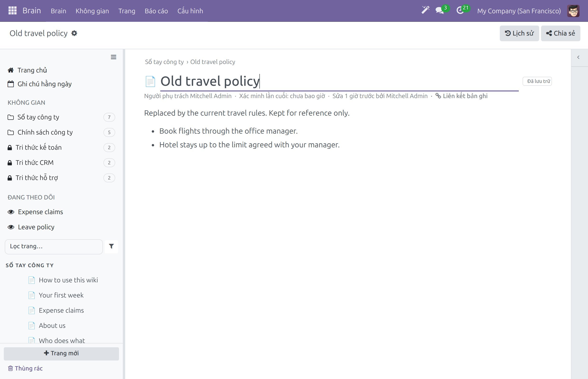Click the Brain app name
588x379 pixels.
(32, 11)
